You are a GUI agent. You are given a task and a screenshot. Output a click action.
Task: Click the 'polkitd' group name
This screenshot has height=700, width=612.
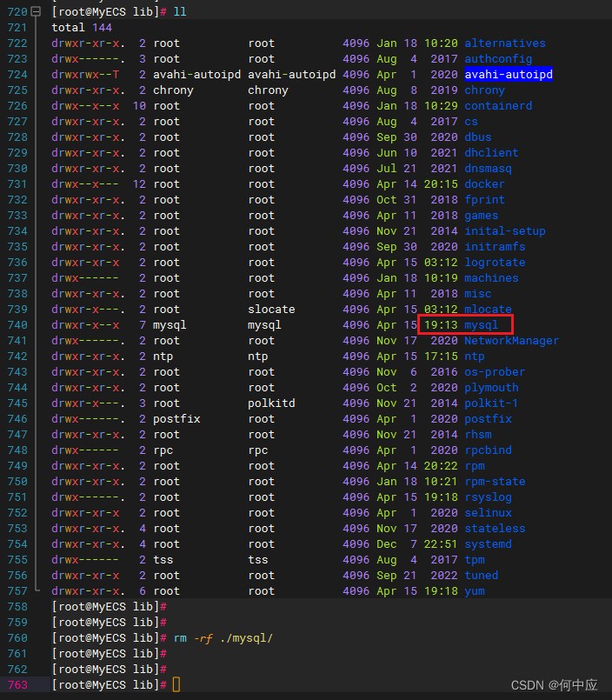(271, 403)
